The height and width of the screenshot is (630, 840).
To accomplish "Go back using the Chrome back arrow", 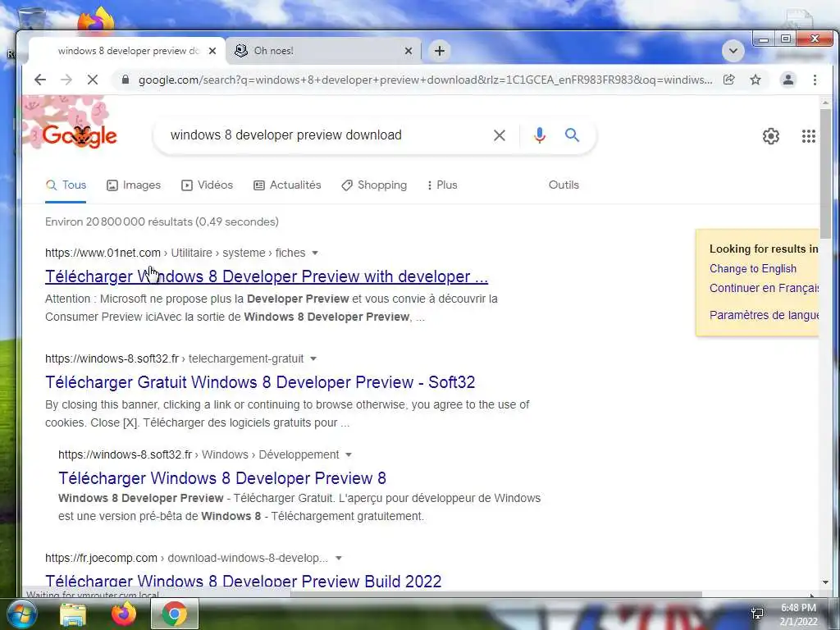I will tap(40, 80).
